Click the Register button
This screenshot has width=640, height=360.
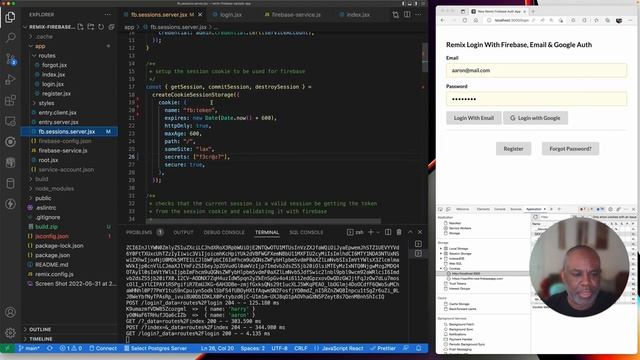(513, 149)
